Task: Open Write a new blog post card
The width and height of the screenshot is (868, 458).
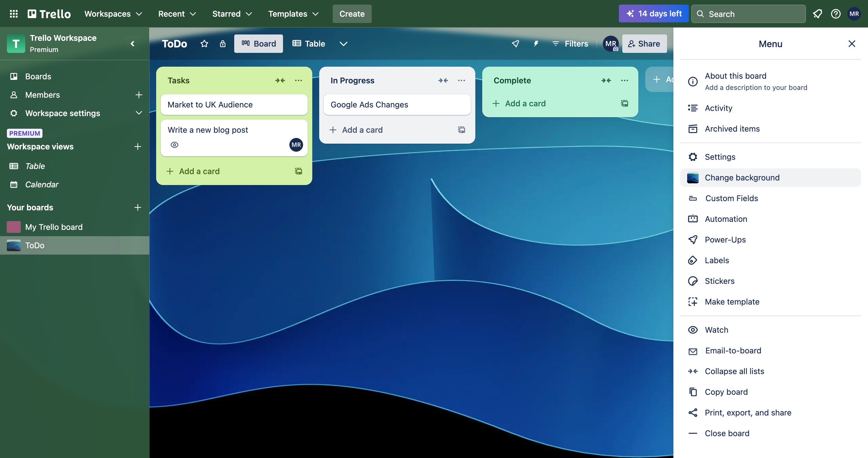Action: 234,138
